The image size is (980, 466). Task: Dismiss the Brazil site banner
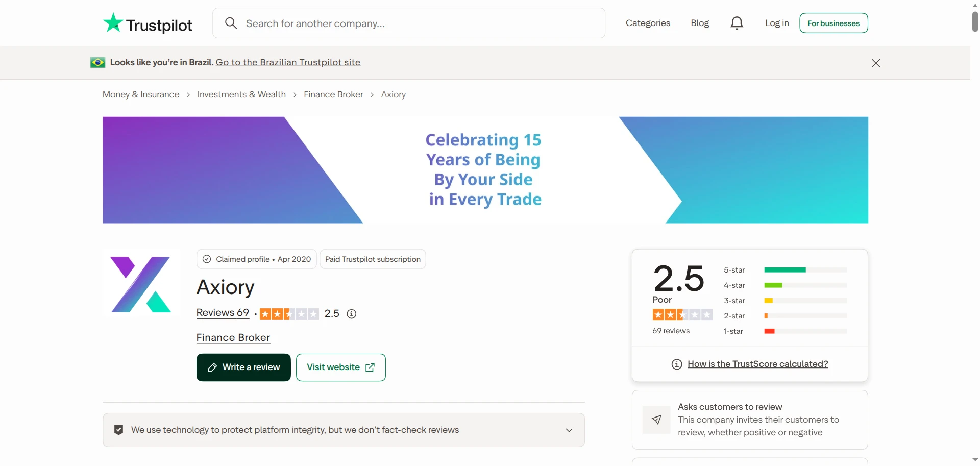876,63
